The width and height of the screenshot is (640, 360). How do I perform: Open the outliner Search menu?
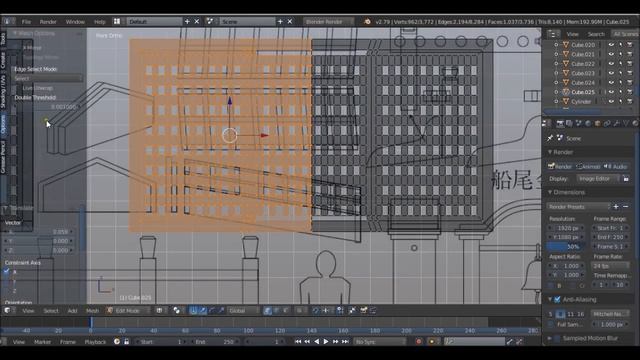[596, 34]
